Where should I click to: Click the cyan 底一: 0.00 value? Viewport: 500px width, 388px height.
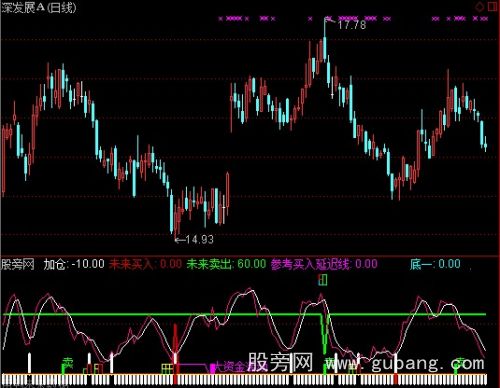point(435,264)
